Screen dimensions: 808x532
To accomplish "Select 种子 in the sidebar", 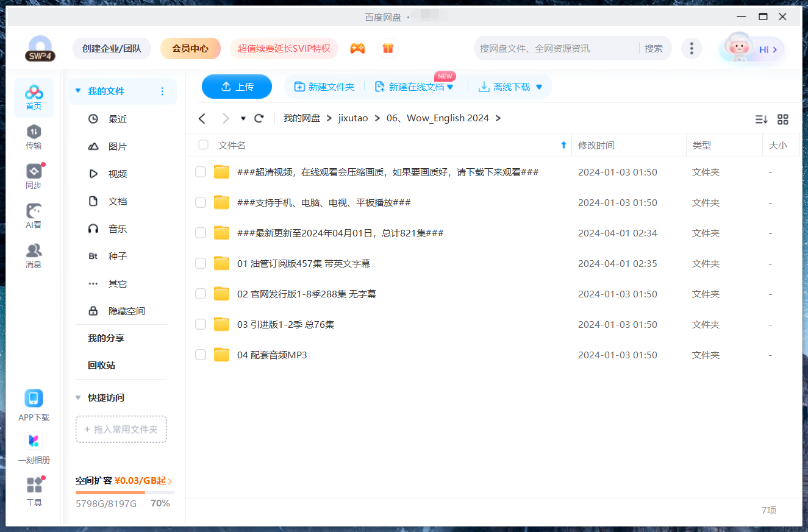I will tap(118, 256).
